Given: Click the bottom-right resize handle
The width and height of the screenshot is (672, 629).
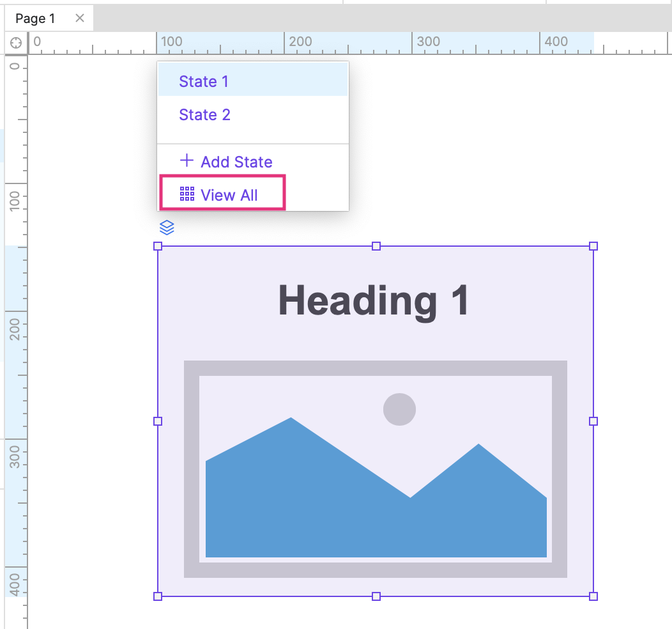Looking at the screenshot, I should (593, 596).
